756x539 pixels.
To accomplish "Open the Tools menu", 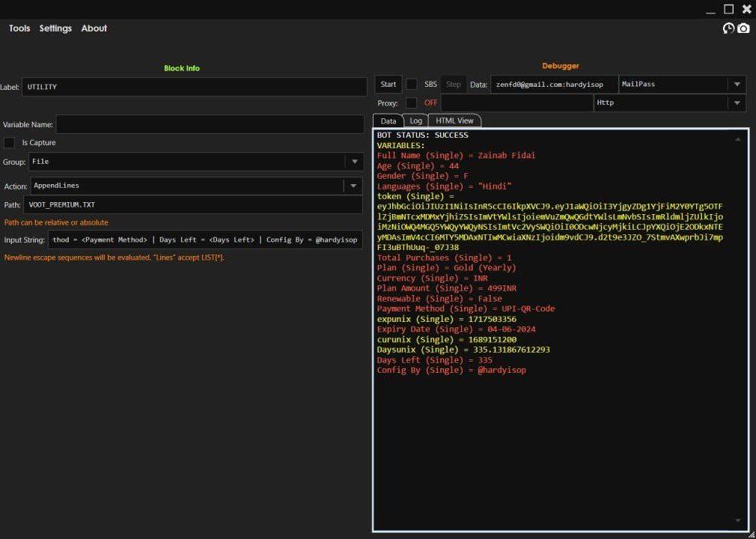I will pyautogui.click(x=19, y=28).
